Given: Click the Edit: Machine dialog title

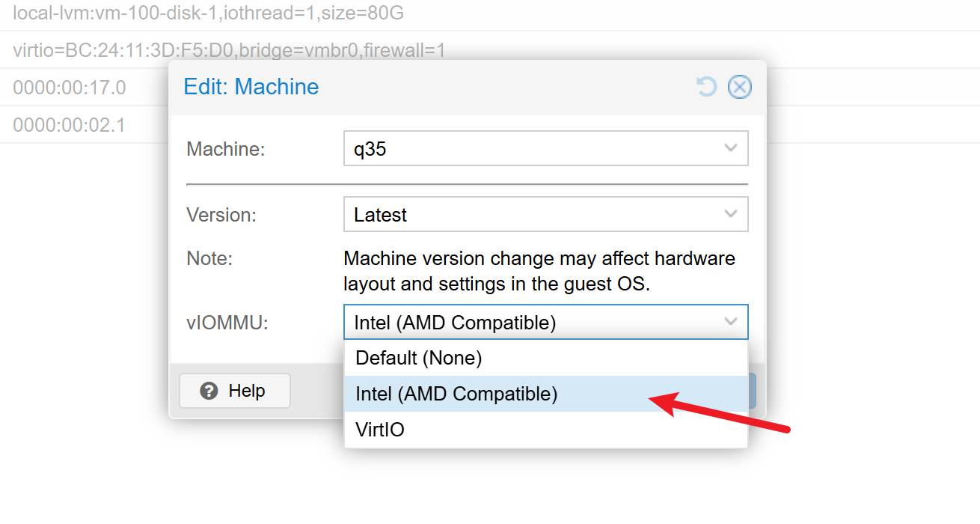Looking at the screenshot, I should 251,87.
